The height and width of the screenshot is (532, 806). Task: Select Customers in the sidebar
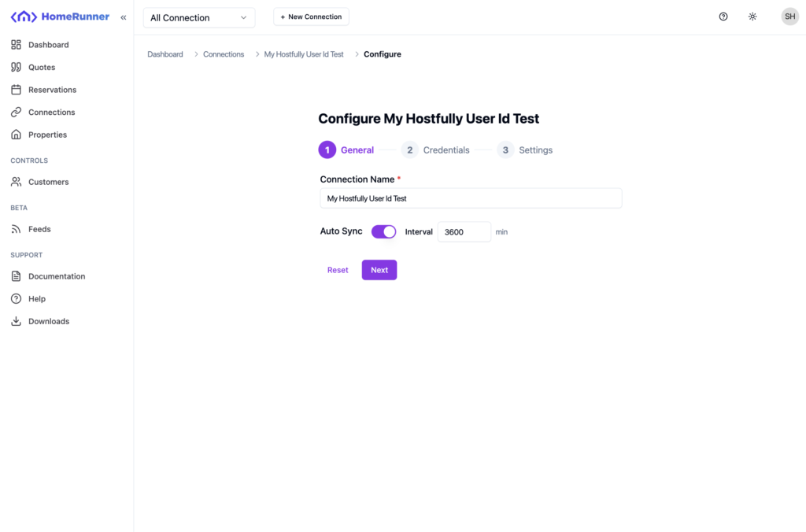point(48,182)
